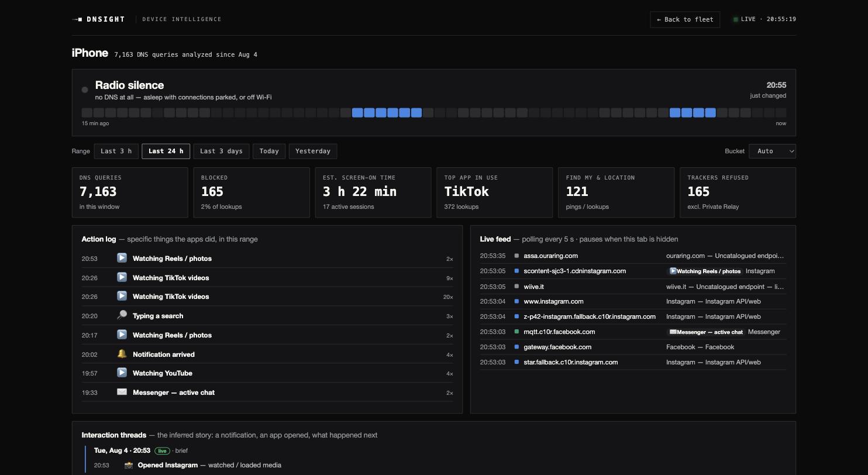This screenshot has height=475, width=868.
Task: Click play icon beside Watching TikTok videos 9×
Action: click(x=122, y=277)
